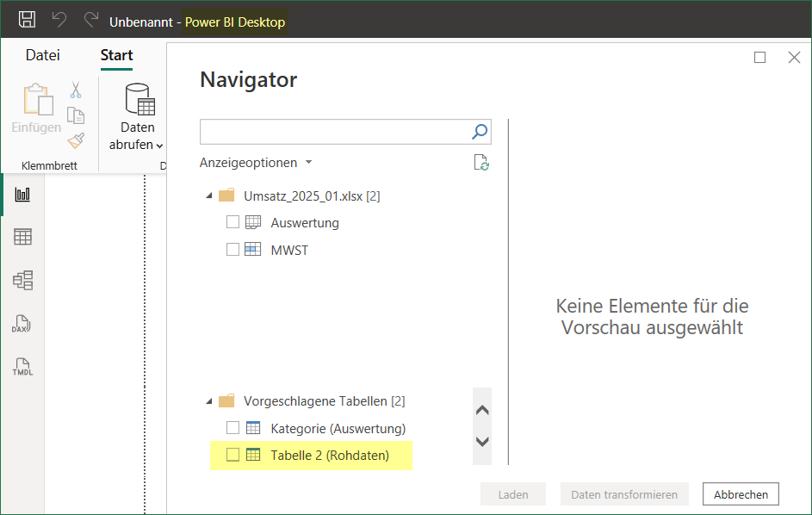Click the search magnifier icon
The width and height of the screenshot is (812, 515).
(x=480, y=132)
